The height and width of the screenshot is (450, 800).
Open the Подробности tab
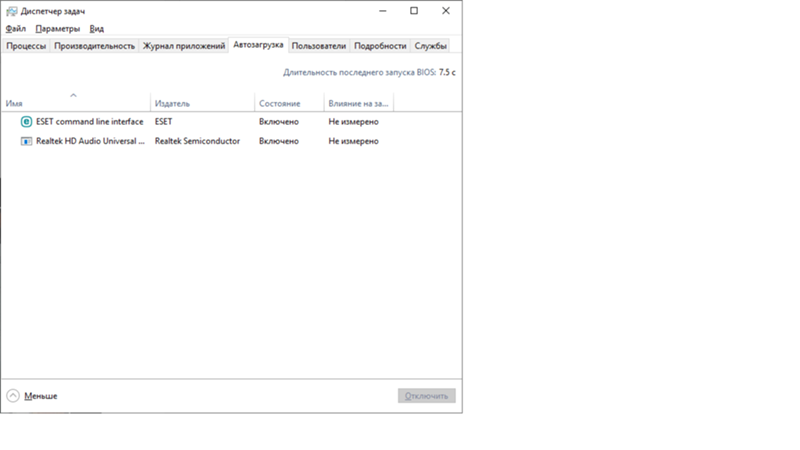380,46
